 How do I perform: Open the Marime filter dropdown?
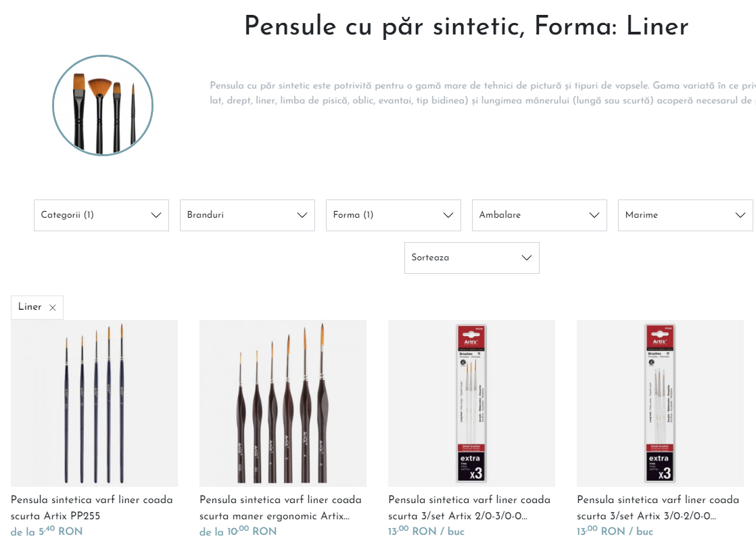pyautogui.click(x=686, y=215)
